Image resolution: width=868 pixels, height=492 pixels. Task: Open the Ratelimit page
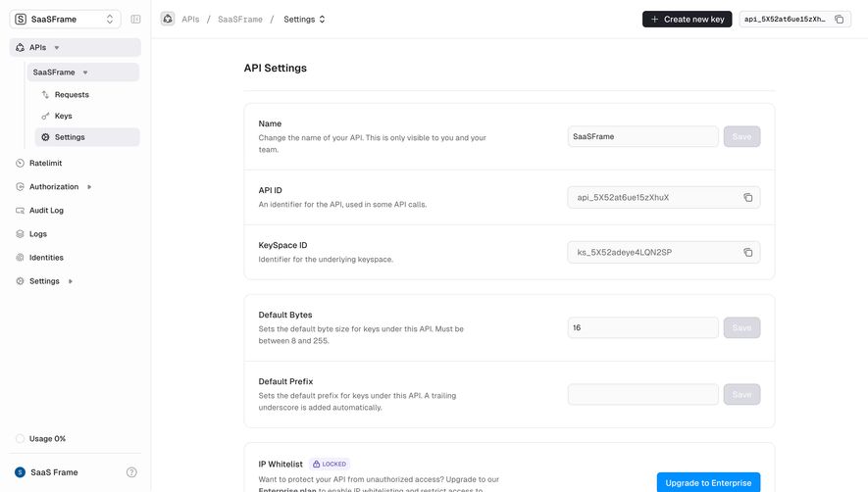[45, 163]
